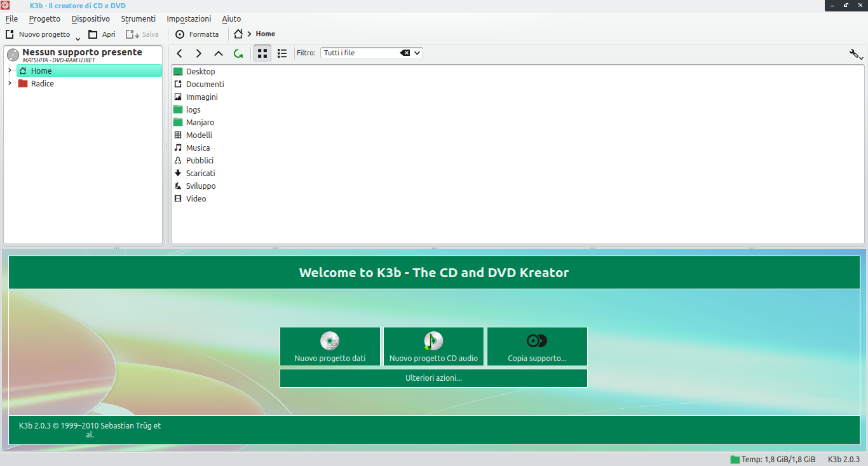The image size is (868, 466).
Task: Click the Immagini pictures icon
Action: pyautogui.click(x=178, y=97)
